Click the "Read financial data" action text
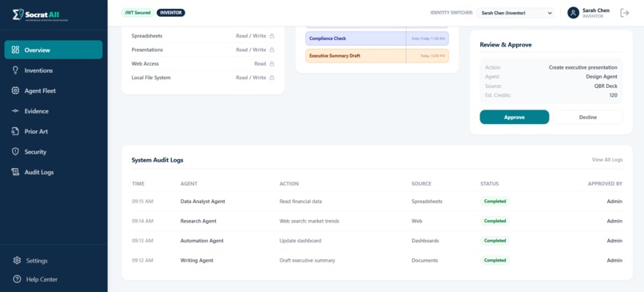This screenshot has width=644, height=292. pyautogui.click(x=300, y=202)
